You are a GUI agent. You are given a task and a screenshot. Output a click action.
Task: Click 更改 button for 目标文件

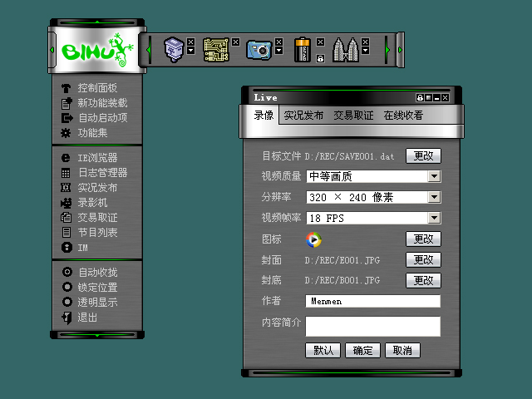[x=423, y=155]
